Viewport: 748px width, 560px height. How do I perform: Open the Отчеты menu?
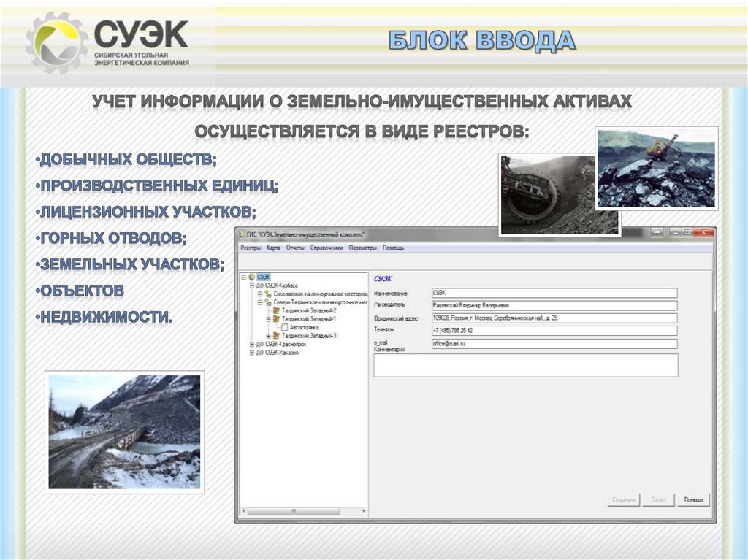295,248
